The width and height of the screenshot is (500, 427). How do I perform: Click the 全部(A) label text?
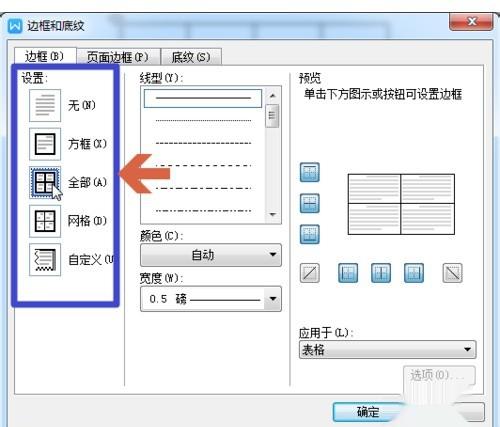pos(87,182)
